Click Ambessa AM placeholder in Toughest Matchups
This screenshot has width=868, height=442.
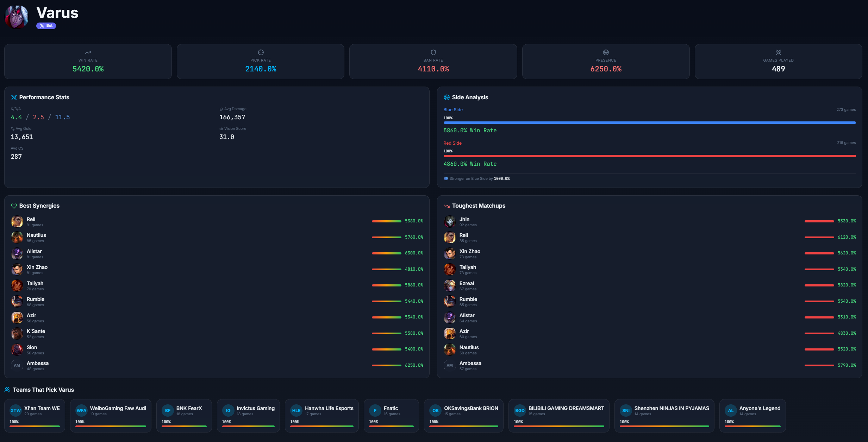(x=450, y=365)
